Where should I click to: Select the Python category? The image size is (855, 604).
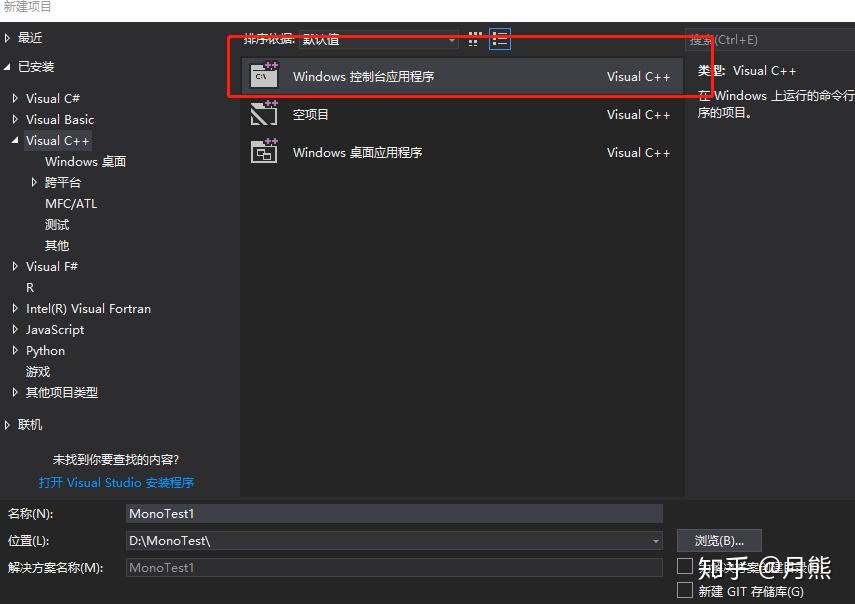(46, 350)
